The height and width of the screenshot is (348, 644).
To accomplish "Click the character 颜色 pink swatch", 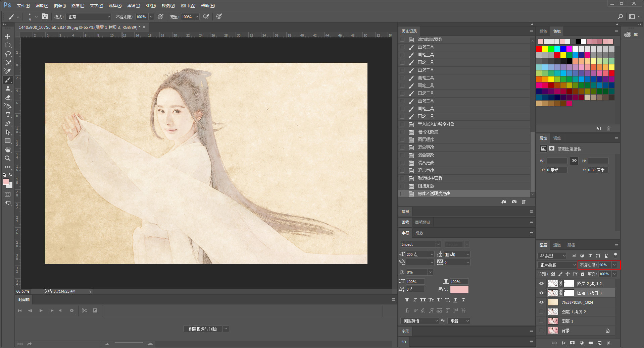I will coord(459,289).
